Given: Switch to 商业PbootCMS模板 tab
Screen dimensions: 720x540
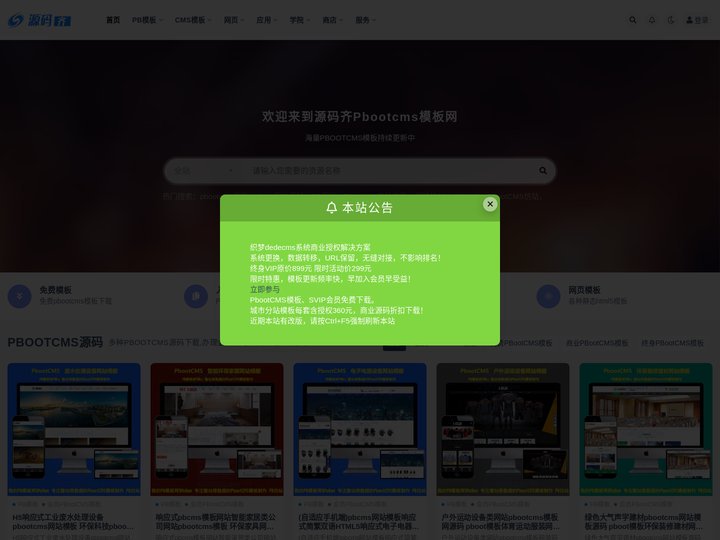Looking at the screenshot, I should pyautogui.click(x=596, y=343).
